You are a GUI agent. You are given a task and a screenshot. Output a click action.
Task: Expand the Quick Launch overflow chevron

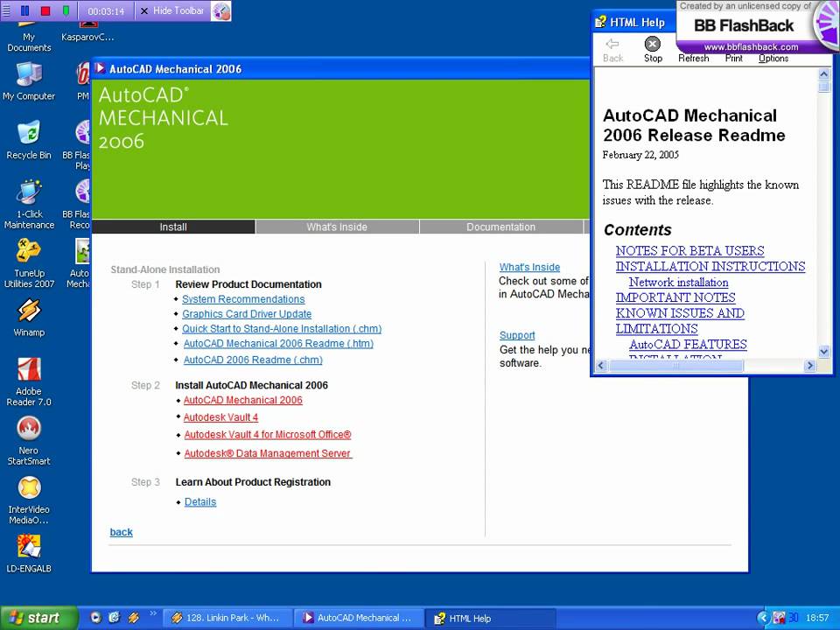coord(153,613)
